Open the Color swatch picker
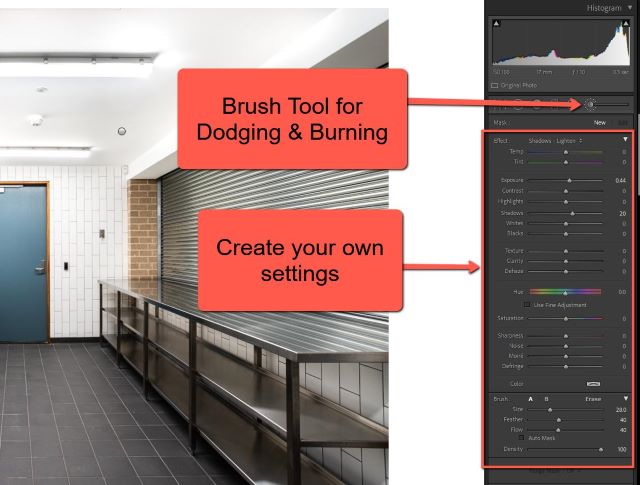The width and height of the screenshot is (640, 485). 592,382
